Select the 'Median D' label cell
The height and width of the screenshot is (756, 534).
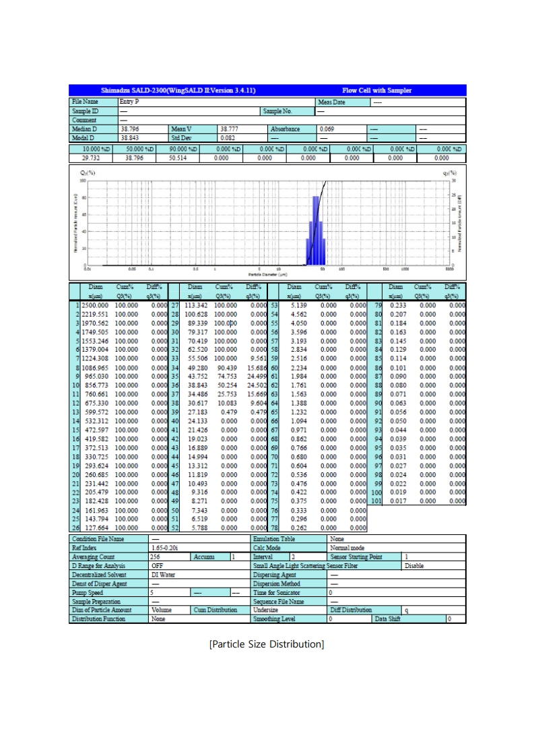tap(94, 129)
